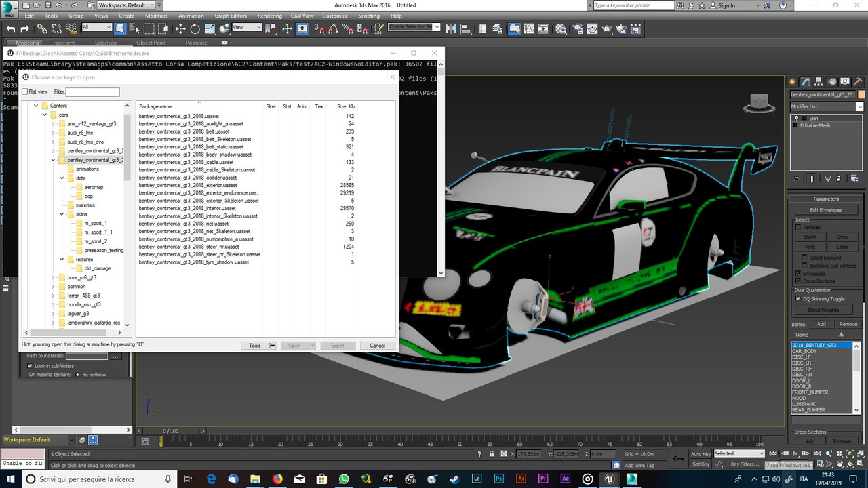Open Render Setup dialog
This screenshot has height=488, width=868.
tap(578, 28)
